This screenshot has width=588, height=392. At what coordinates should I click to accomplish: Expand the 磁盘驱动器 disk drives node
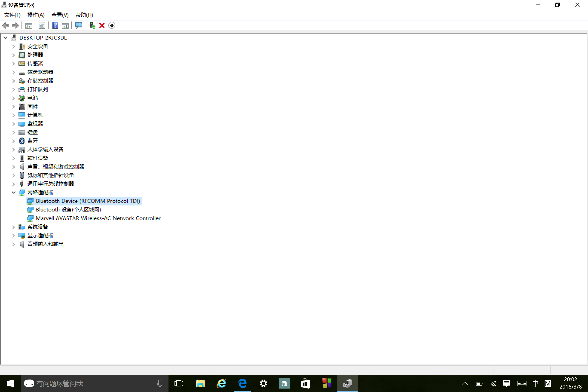[x=14, y=72]
